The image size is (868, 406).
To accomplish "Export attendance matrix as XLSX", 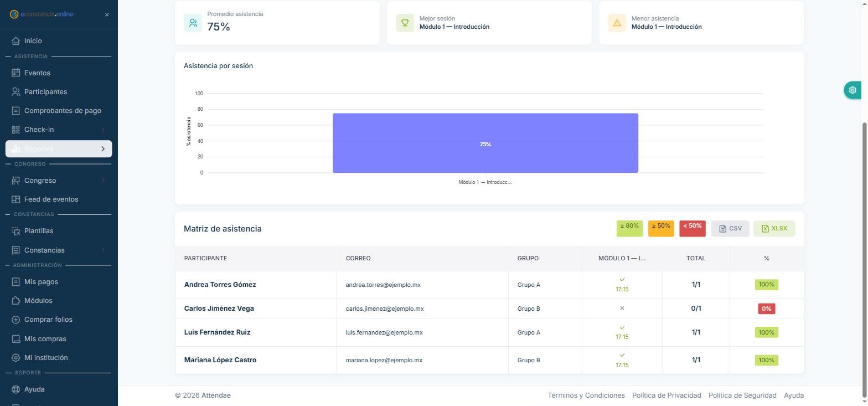I will tap(774, 229).
